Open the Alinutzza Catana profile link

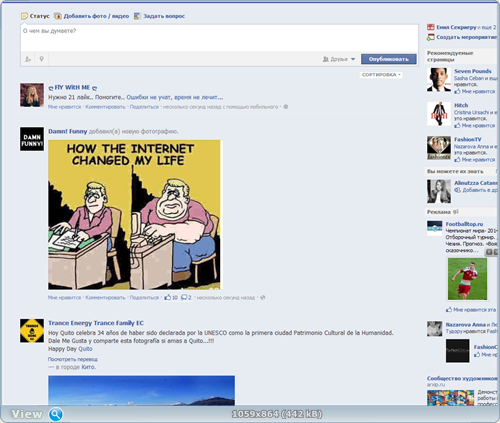[476, 183]
